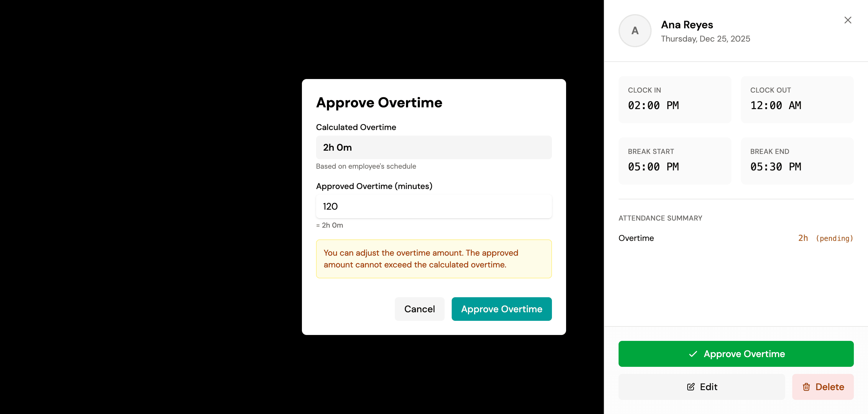Click the Calculated Overtime field showing 2h 0m

(434, 147)
